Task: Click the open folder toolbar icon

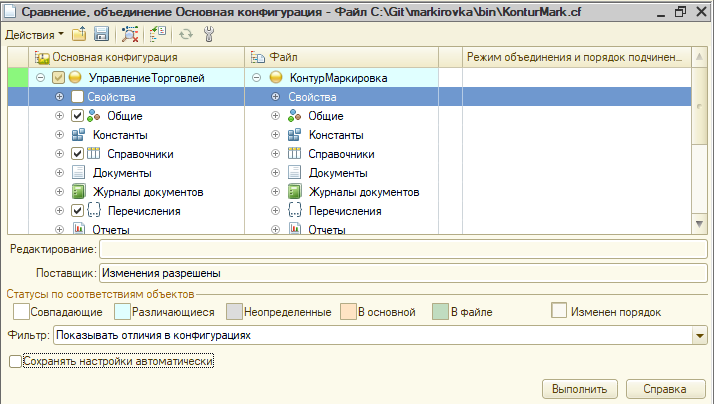Action: click(x=79, y=34)
